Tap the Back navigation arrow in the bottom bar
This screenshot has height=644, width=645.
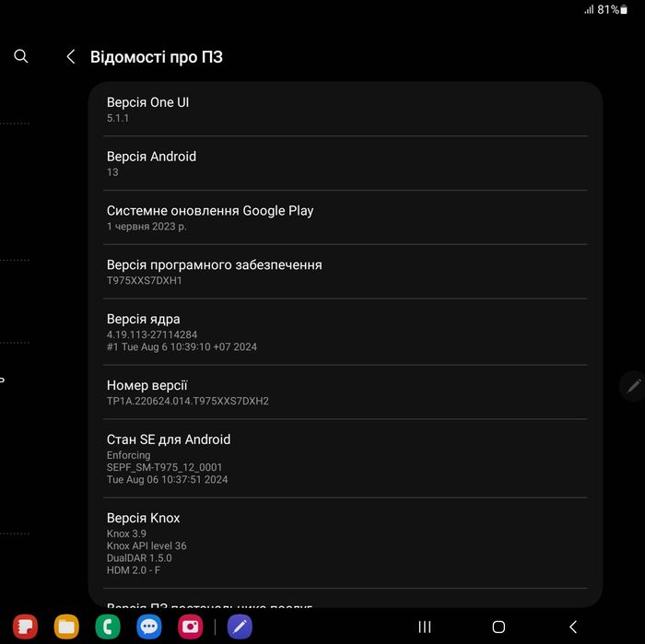point(573,626)
